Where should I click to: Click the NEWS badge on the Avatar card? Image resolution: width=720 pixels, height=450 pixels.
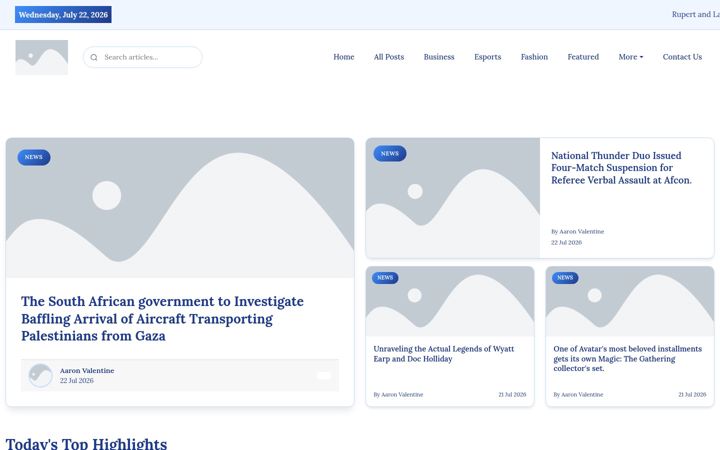[x=565, y=278]
